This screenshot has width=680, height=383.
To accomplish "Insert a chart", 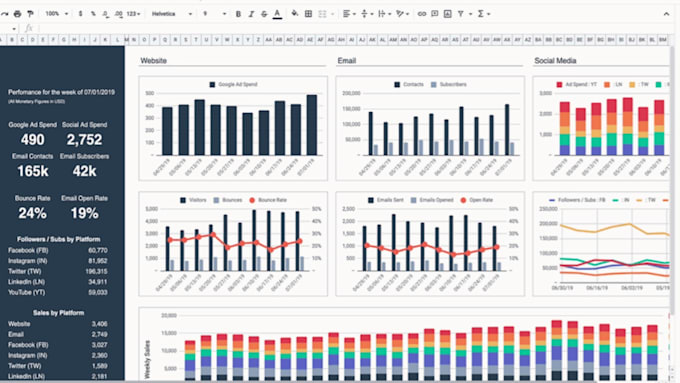I will click(x=448, y=14).
